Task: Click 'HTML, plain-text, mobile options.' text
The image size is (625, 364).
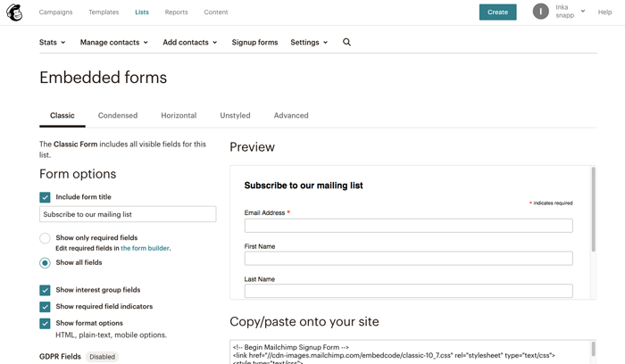Action: pyautogui.click(x=111, y=335)
